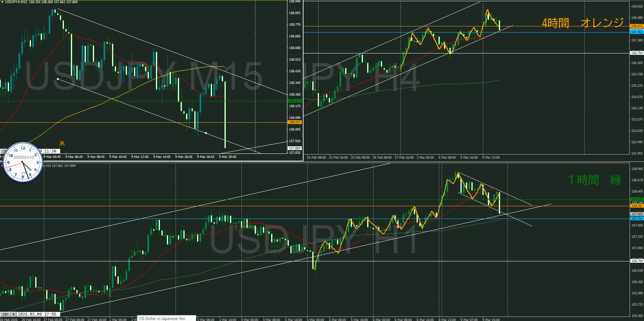This screenshot has width=644, height=321.
Task: Click orange 158.057 price tag on M15 axis
Action: pyautogui.click(x=295, y=122)
